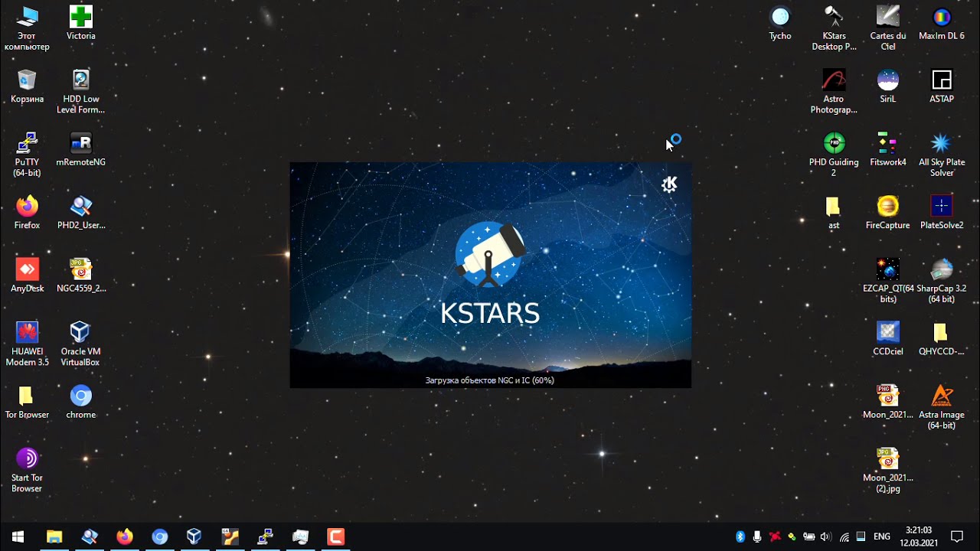Screen dimensions: 980x551
Task: Launch AnyDesk from the desktop
Action: tap(27, 276)
